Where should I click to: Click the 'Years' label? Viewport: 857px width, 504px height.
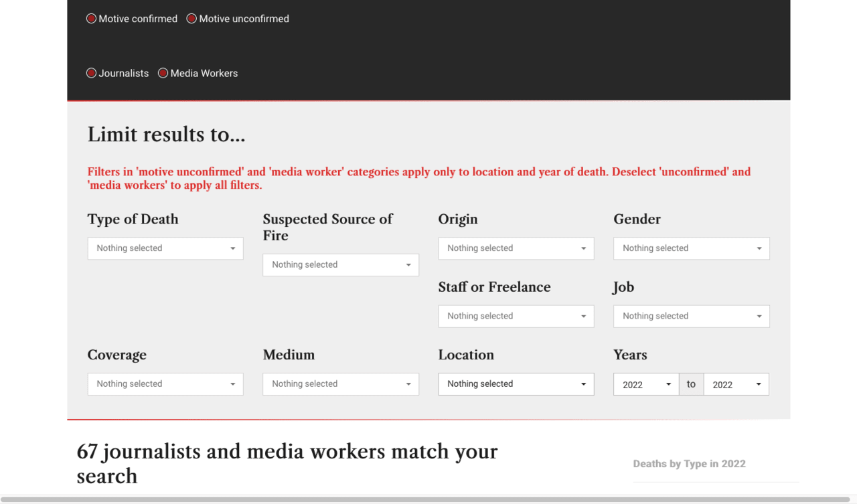tap(631, 355)
